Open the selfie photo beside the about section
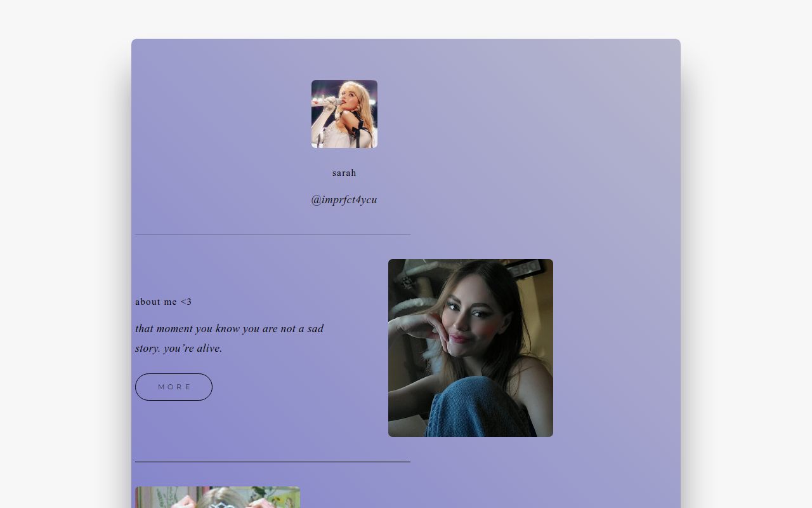Image resolution: width=812 pixels, height=508 pixels. (470, 347)
